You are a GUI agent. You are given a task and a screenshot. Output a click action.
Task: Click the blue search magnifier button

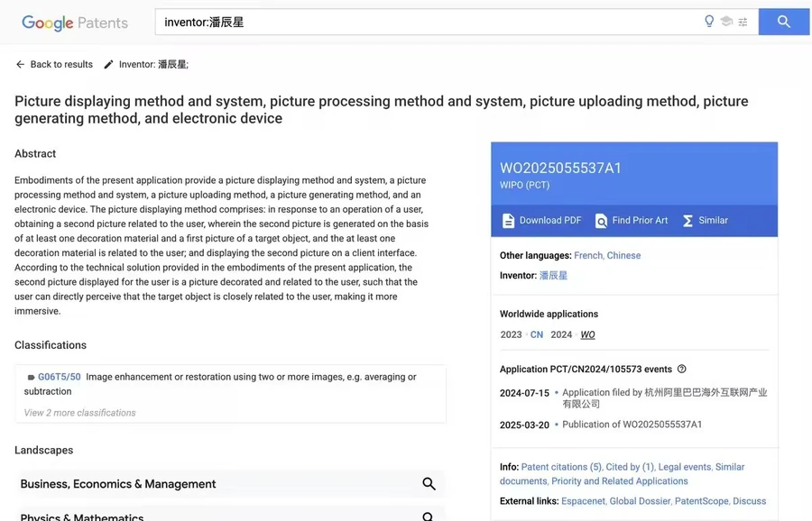tap(783, 22)
